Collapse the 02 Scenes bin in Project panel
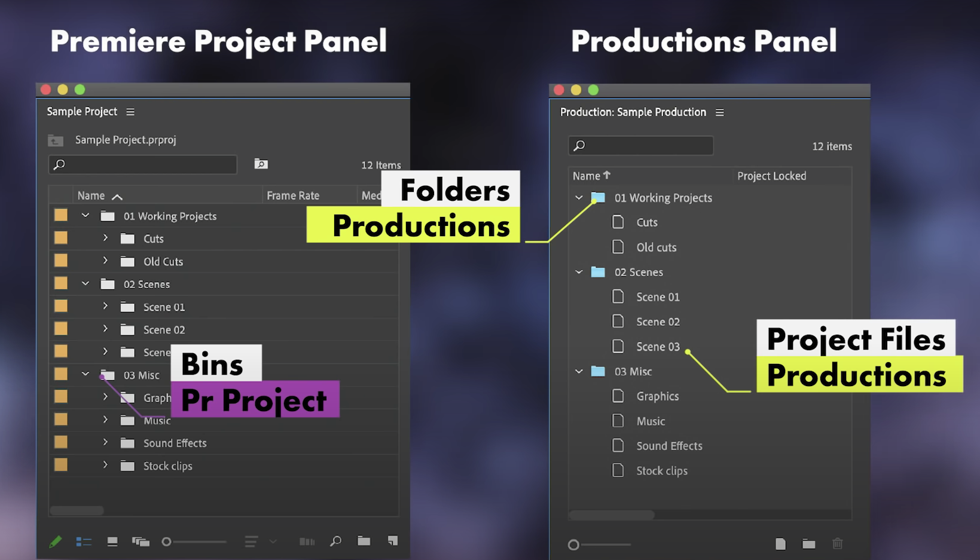 click(86, 284)
